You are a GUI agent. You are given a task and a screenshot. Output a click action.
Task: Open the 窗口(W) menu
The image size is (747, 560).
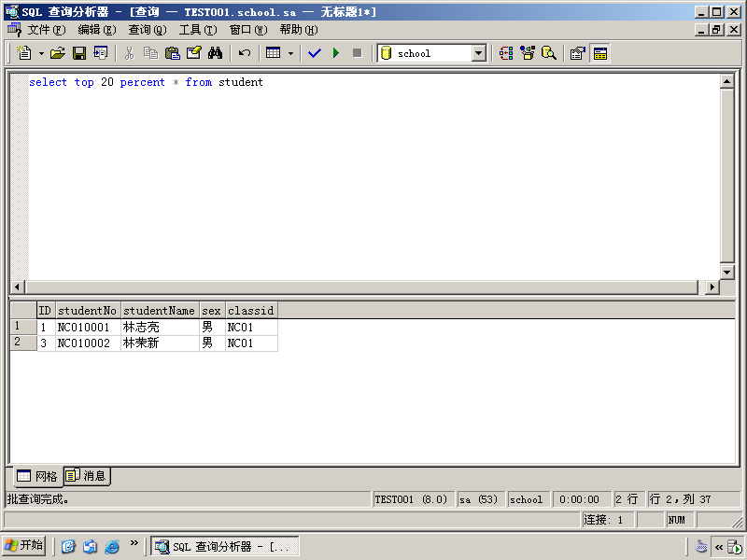(248, 30)
